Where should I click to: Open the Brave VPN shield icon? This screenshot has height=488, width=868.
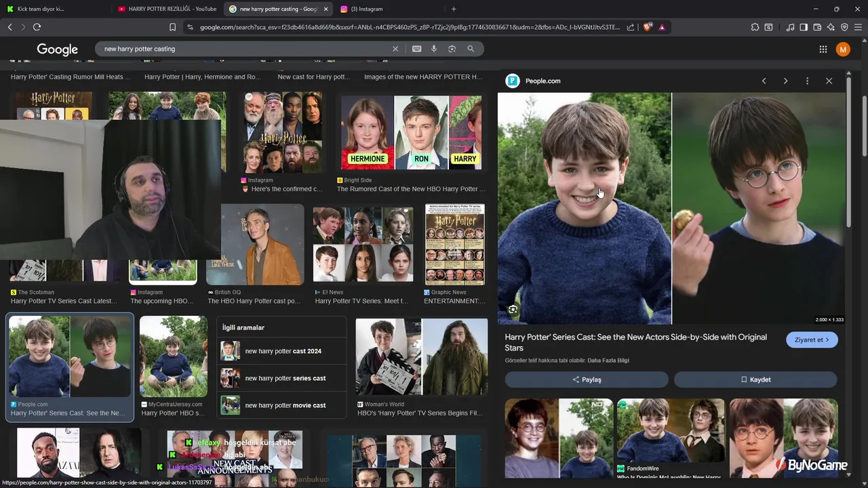click(x=844, y=27)
